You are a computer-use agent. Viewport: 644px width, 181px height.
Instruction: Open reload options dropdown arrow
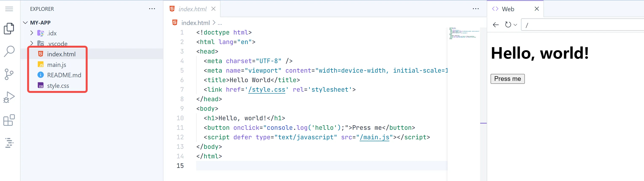[515, 25]
